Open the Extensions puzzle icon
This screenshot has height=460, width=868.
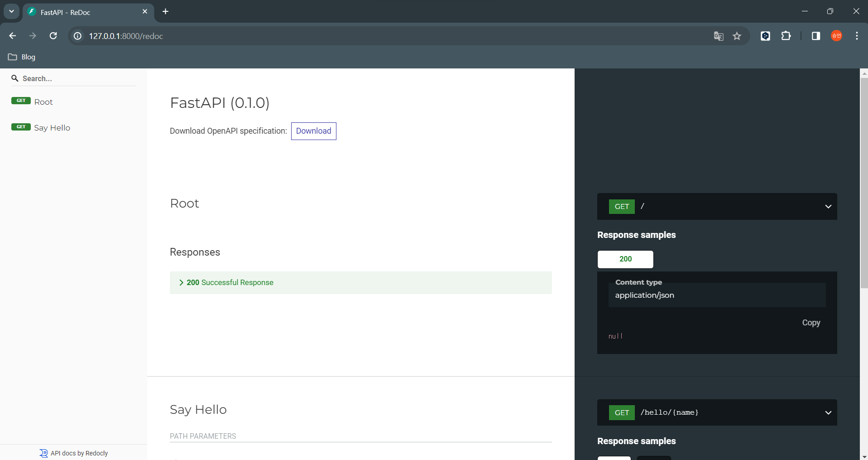(786, 36)
